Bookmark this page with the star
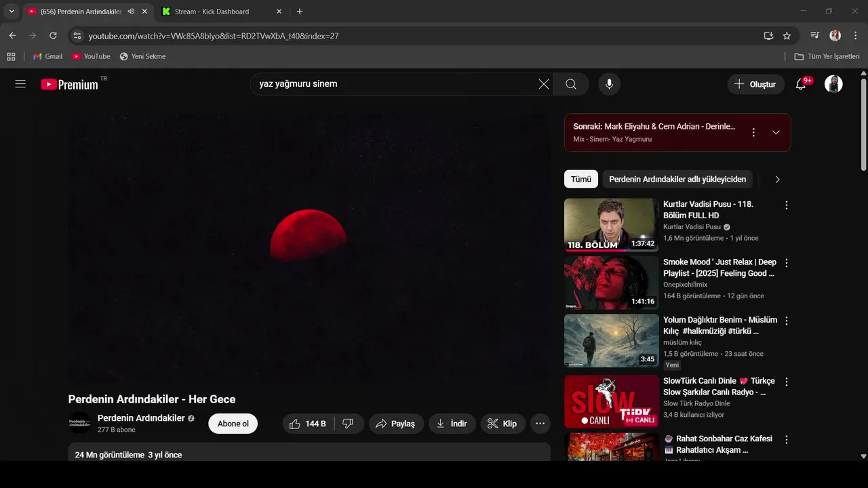 pos(787,35)
